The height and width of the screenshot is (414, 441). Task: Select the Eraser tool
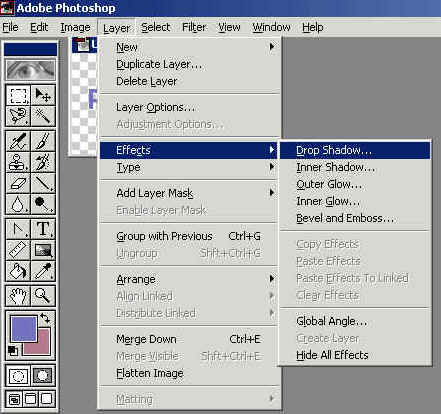18,183
